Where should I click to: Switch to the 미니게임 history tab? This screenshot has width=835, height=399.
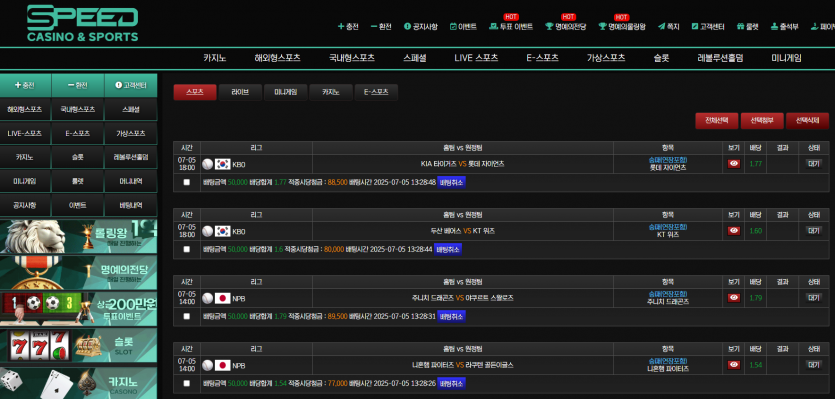click(x=285, y=92)
